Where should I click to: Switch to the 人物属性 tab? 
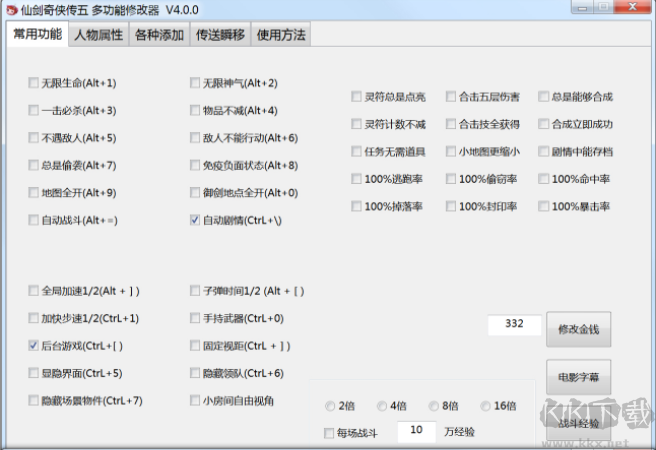click(x=99, y=34)
